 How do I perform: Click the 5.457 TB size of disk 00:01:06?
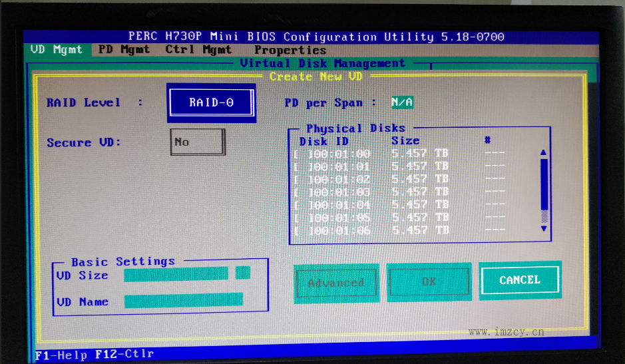420,230
